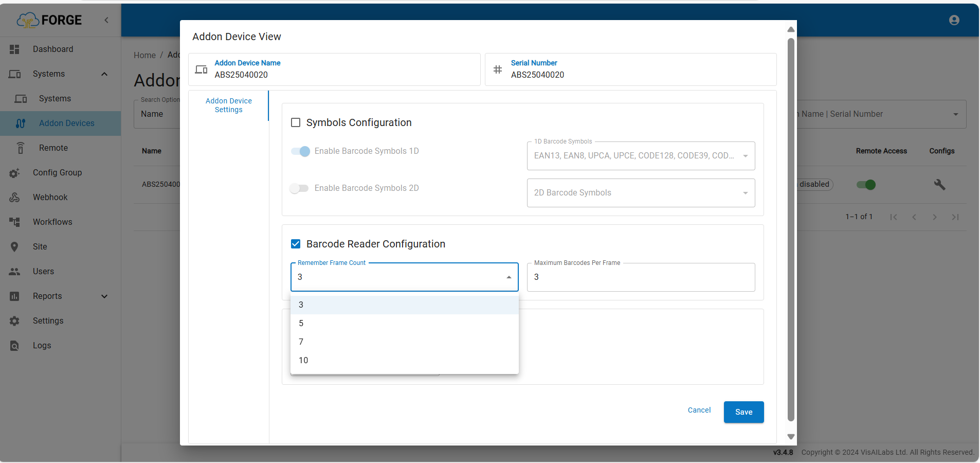The width and height of the screenshot is (980, 463).
Task: Click the Logs icon in sidebar
Action: (14, 346)
